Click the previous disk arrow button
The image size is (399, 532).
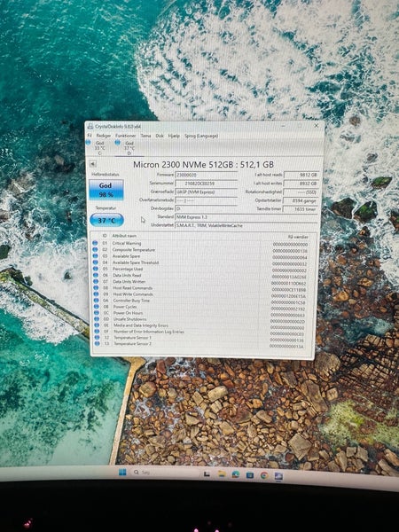pos(92,164)
